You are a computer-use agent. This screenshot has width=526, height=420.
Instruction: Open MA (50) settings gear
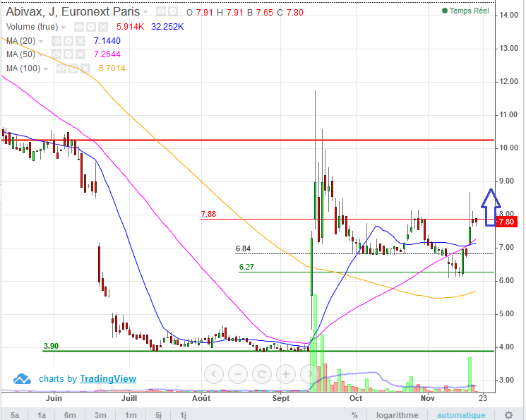[x=68, y=54]
